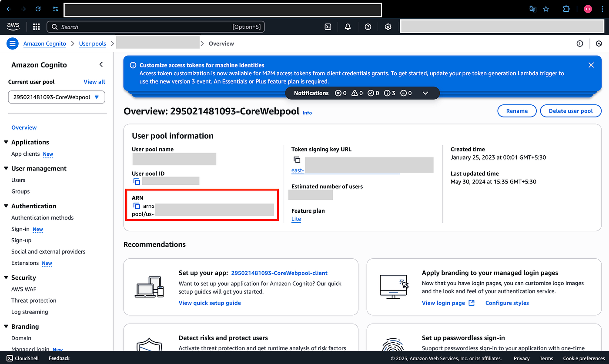Open CloudShell in the bottom bar
609x364 pixels.
[x=23, y=358]
